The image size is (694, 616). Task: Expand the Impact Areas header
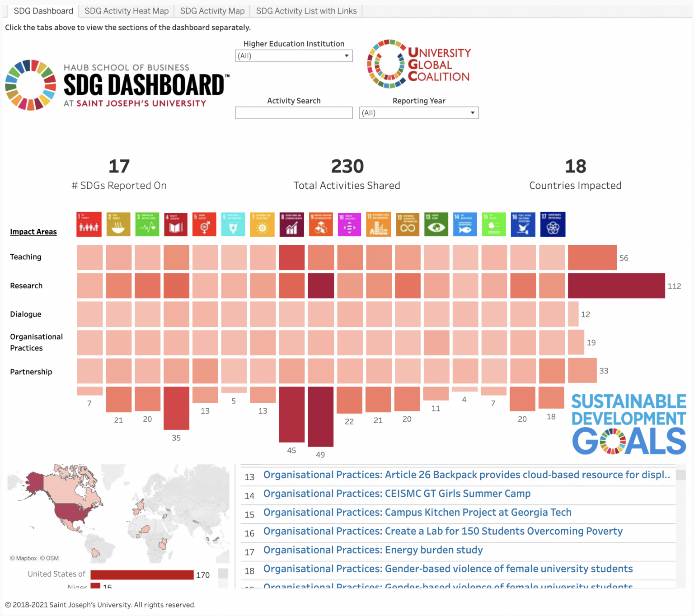point(33,232)
